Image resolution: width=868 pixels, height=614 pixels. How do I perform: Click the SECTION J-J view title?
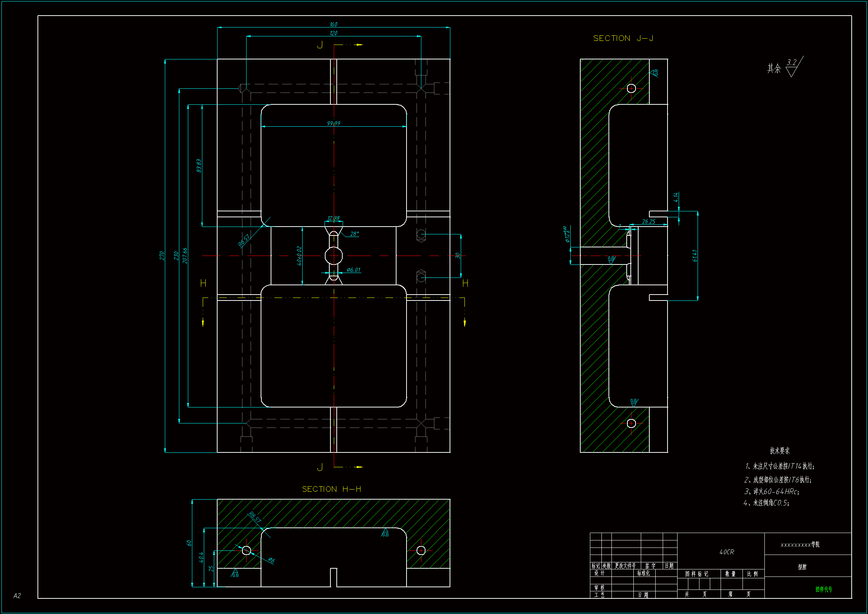click(x=623, y=38)
